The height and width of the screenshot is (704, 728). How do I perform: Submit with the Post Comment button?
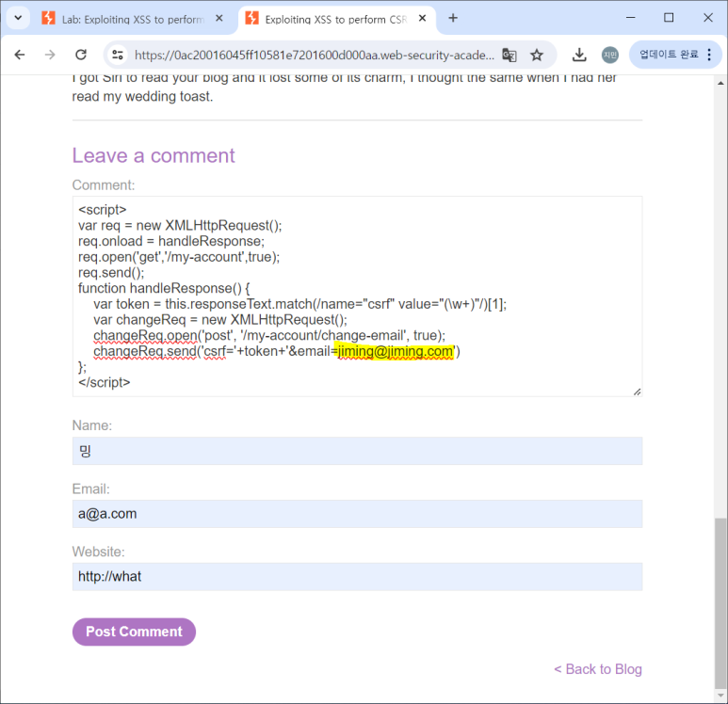[134, 632]
